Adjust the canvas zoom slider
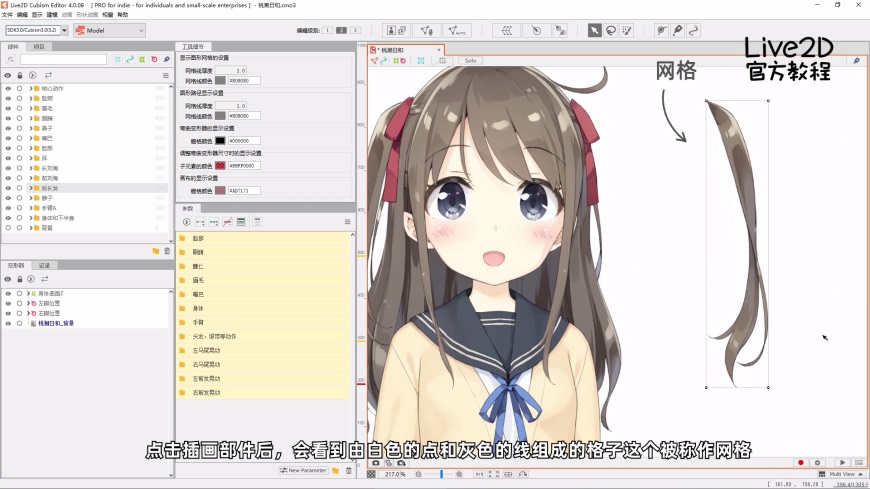The width and height of the screenshot is (870, 489). 441,474
